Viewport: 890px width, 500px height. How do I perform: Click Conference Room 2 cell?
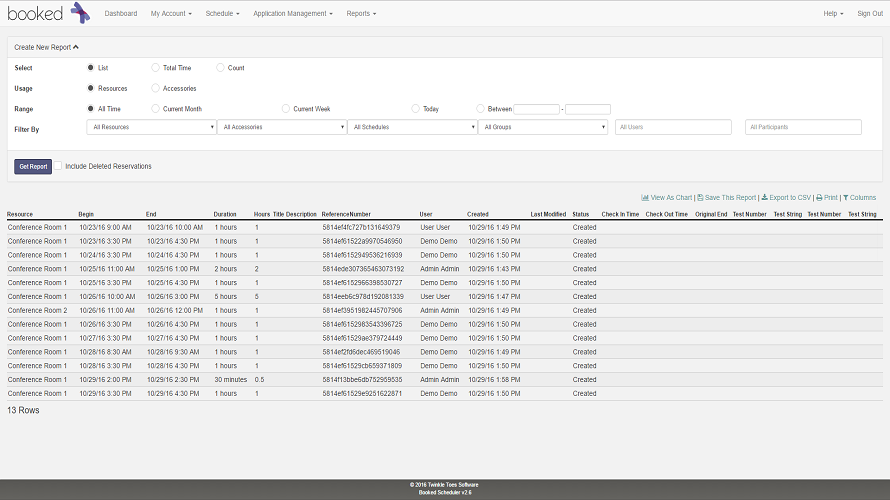37,310
